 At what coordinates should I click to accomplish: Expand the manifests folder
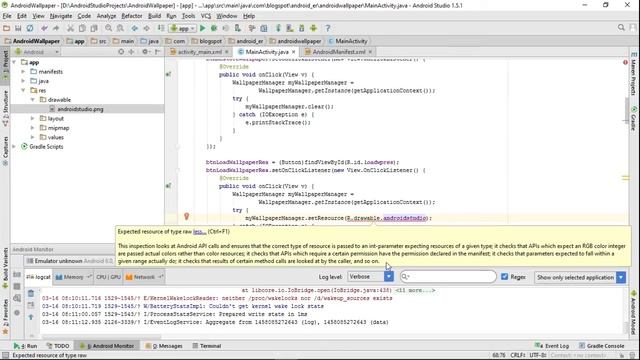pyautogui.click(x=23, y=71)
